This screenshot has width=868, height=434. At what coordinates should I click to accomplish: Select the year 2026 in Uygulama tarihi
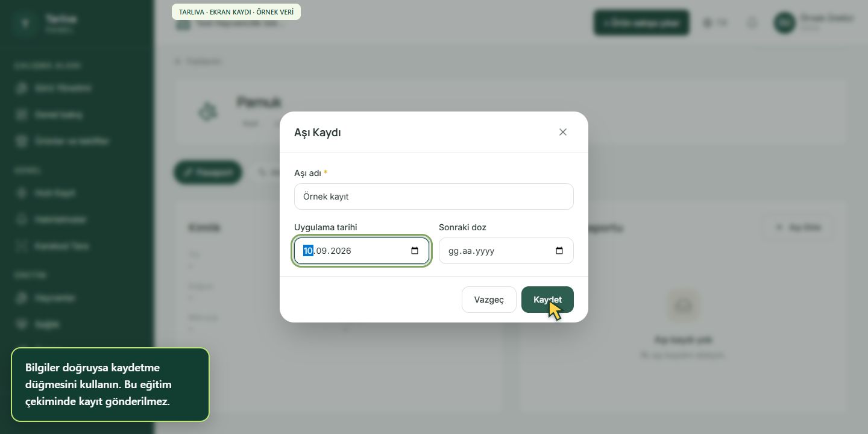click(341, 251)
